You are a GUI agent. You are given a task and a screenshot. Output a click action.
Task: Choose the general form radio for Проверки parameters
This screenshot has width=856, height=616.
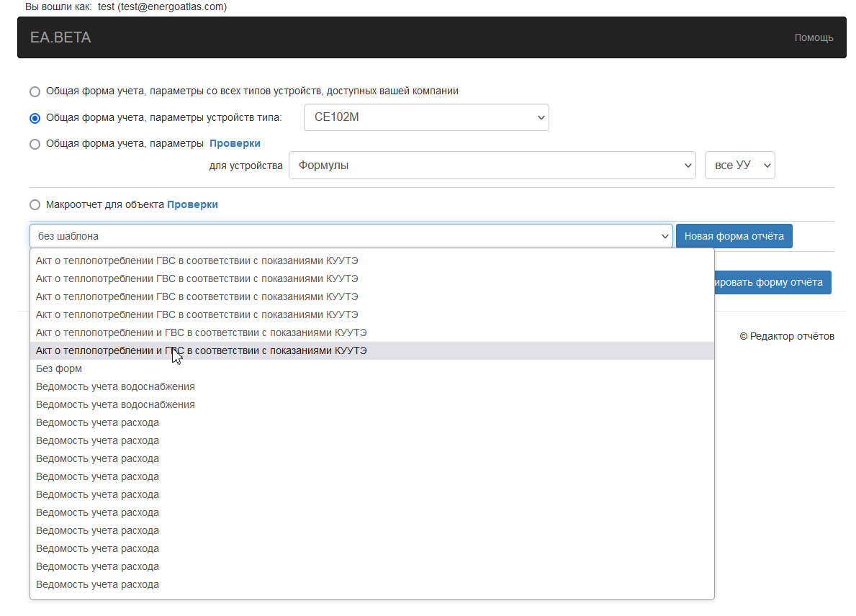(x=35, y=144)
